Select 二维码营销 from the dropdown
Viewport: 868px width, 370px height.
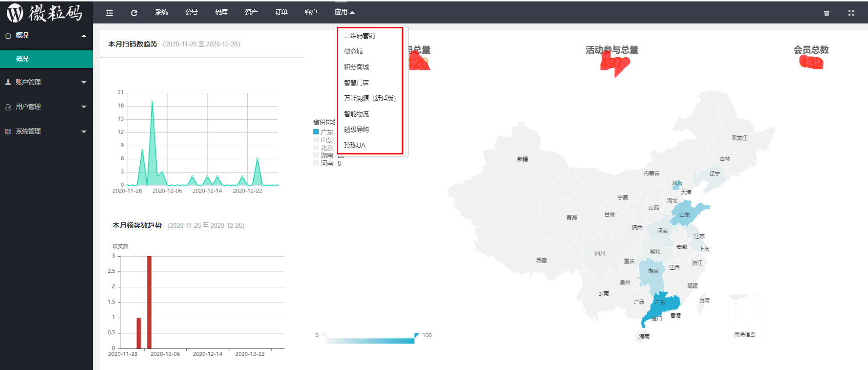pos(359,36)
